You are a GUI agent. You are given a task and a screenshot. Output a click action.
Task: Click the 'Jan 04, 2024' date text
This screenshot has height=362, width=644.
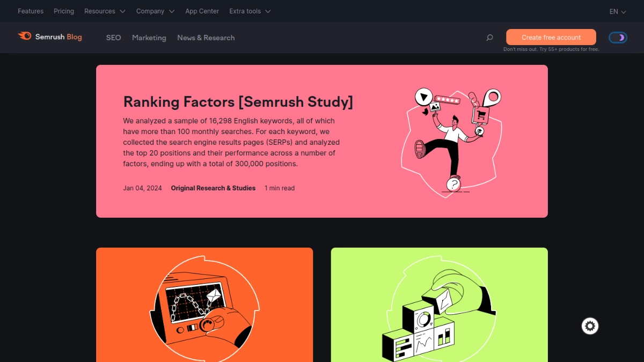click(x=142, y=188)
